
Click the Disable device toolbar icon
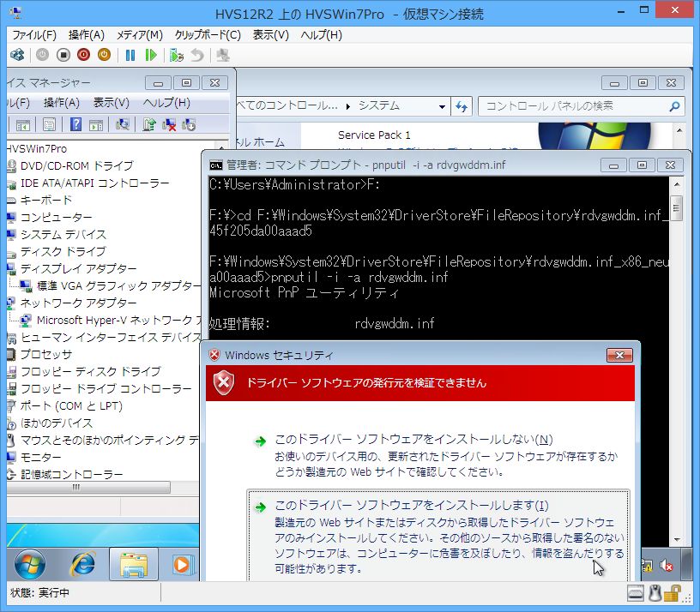click(x=189, y=125)
